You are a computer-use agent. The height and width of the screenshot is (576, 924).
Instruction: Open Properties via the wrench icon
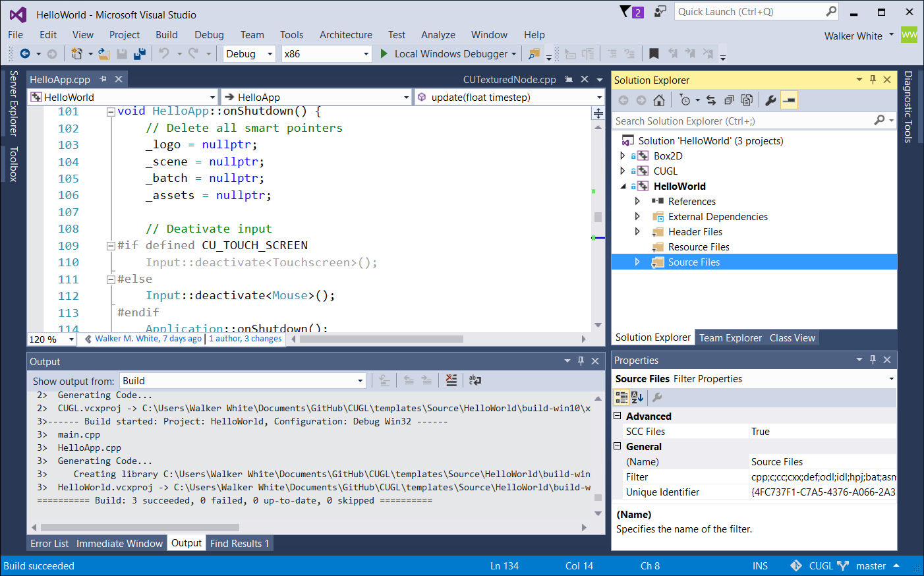770,100
